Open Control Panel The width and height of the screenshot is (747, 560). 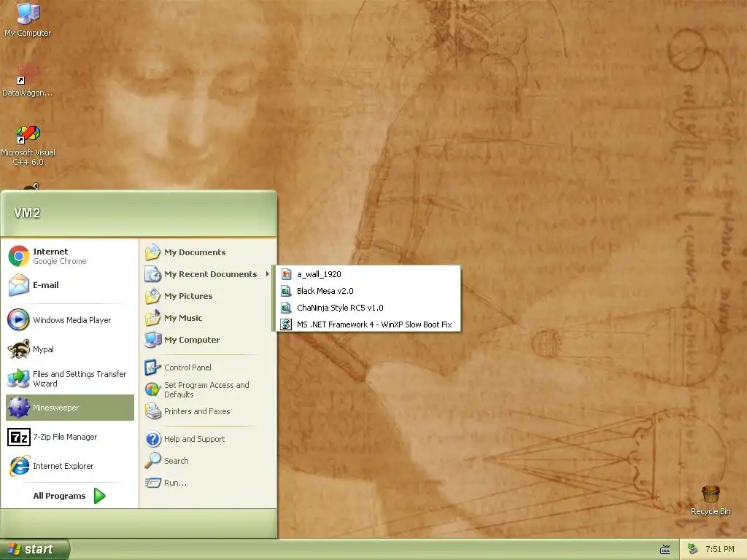tap(208, 367)
